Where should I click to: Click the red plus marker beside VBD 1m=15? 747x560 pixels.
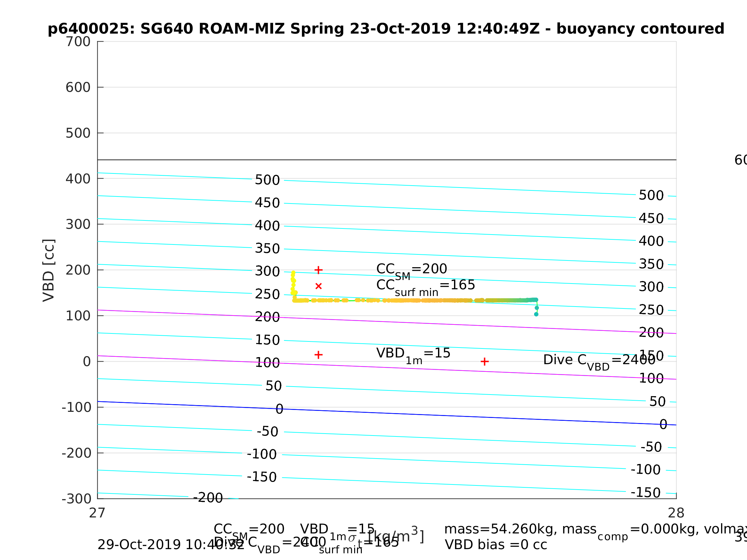[x=319, y=355]
